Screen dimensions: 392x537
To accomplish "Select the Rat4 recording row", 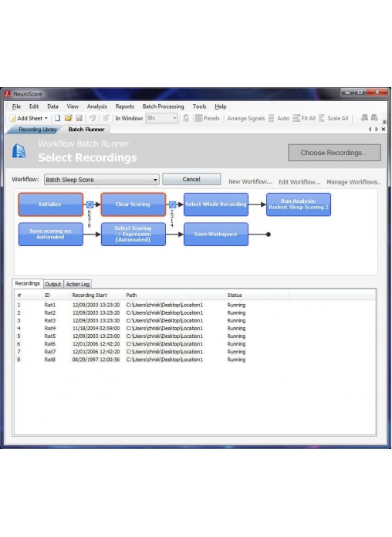I will pyautogui.click(x=194, y=328).
